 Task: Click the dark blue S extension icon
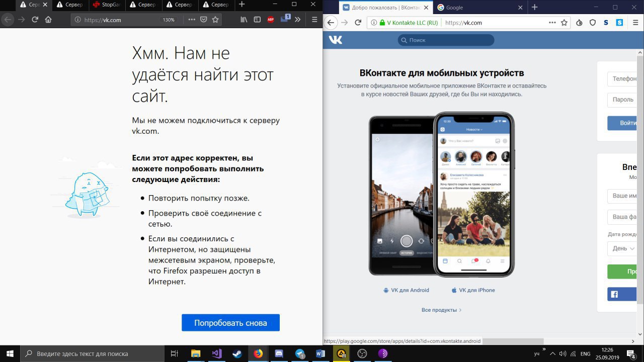click(x=606, y=23)
